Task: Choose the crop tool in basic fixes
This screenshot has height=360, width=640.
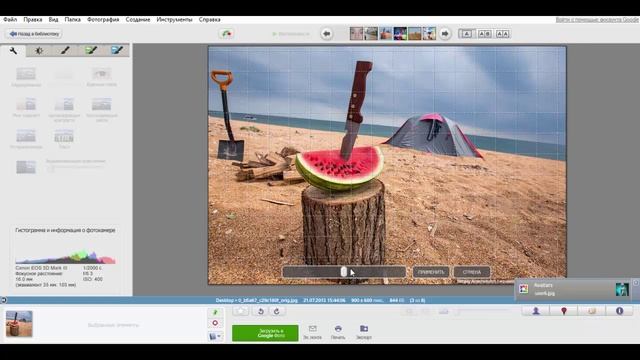Action: tap(26, 77)
